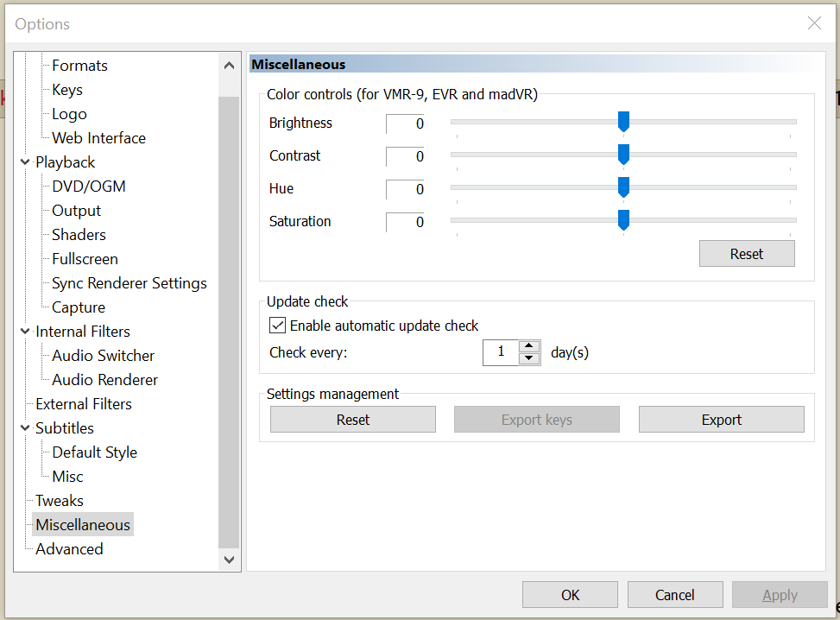Image resolution: width=840 pixels, height=620 pixels.
Task: Reset the color controls
Action: point(746,254)
